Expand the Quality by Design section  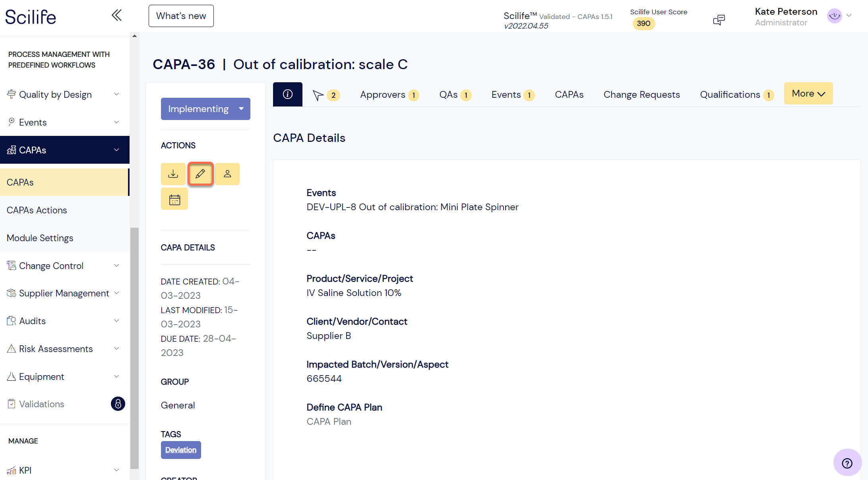tap(116, 94)
